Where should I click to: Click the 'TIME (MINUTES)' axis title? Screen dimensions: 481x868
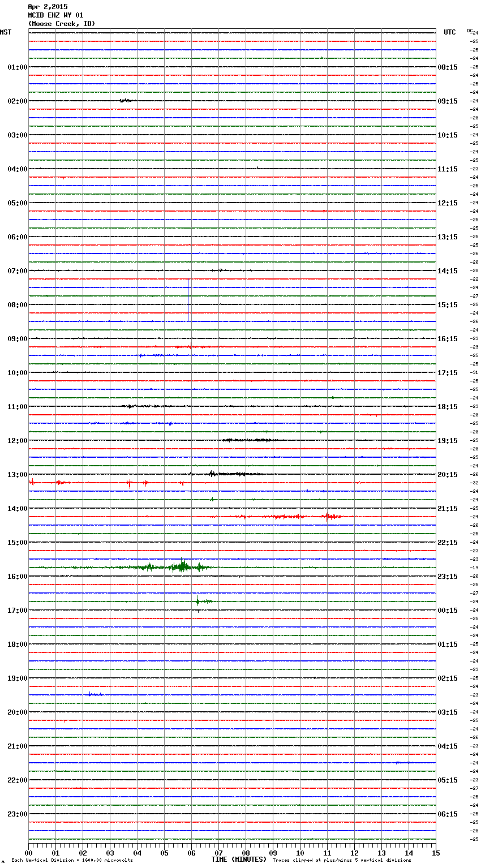click(x=239, y=860)
